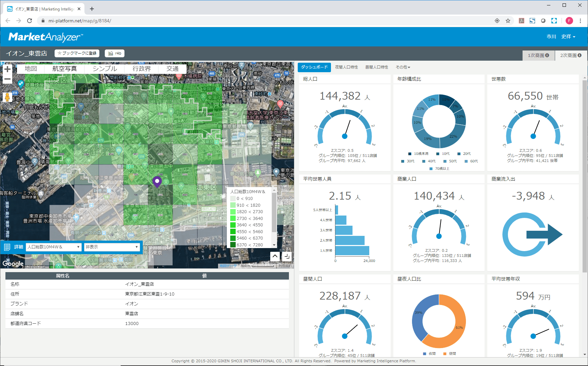Switch to 2次商圏 tab

571,55
